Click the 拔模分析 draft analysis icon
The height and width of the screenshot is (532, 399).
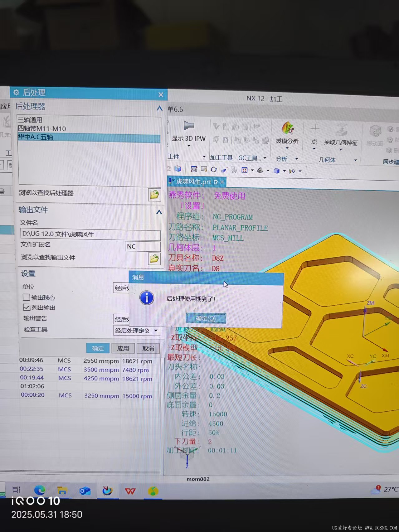click(287, 128)
